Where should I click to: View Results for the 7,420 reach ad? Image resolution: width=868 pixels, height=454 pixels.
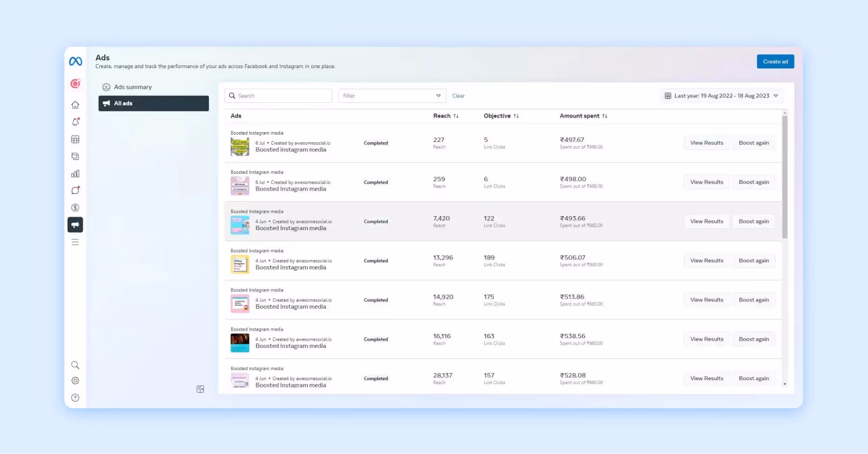[x=706, y=221]
